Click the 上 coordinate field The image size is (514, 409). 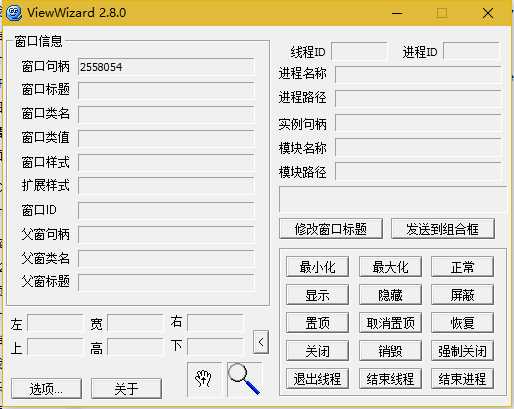(55, 347)
